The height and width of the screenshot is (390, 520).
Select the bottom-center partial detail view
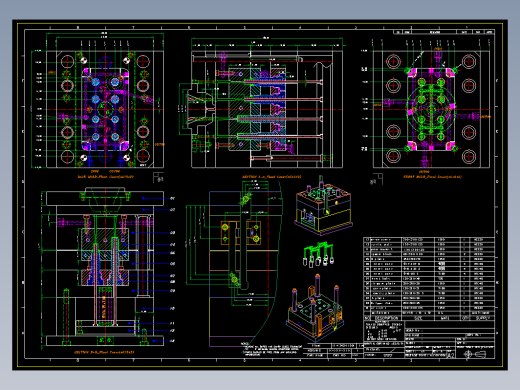[234, 265]
